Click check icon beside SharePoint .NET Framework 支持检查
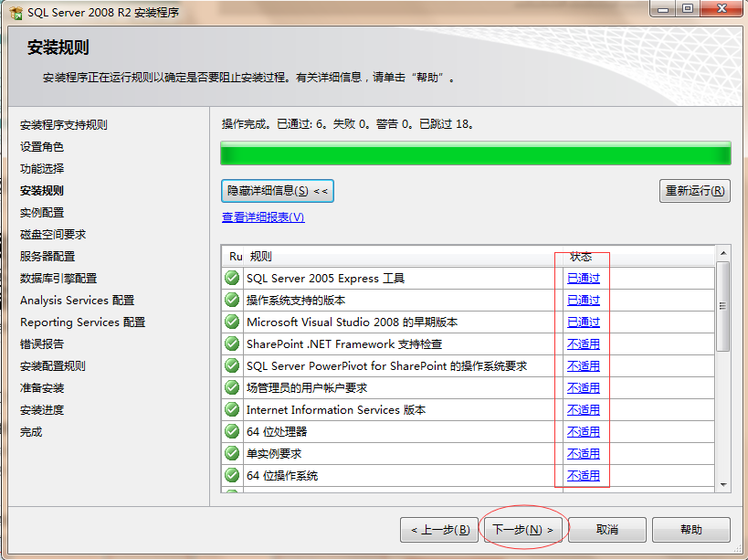Image resolution: width=748 pixels, height=560 pixels. [x=232, y=343]
